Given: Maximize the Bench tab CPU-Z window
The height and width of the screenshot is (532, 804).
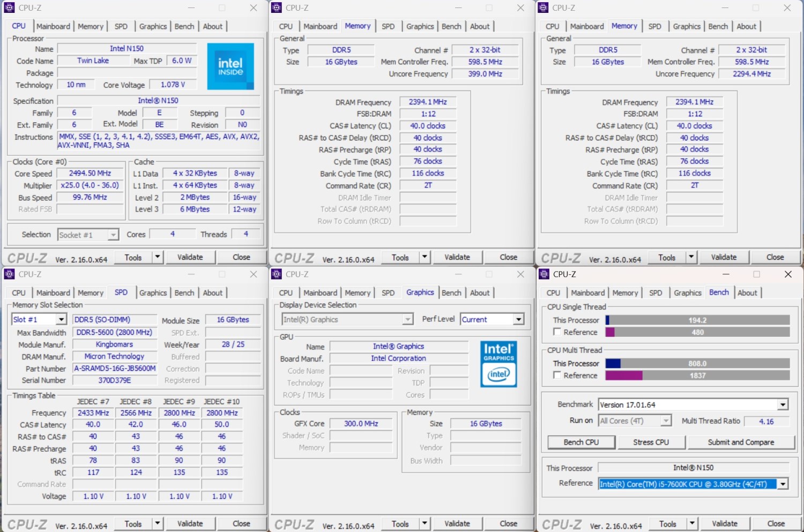Looking at the screenshot, I should click(x=756, y=274).
